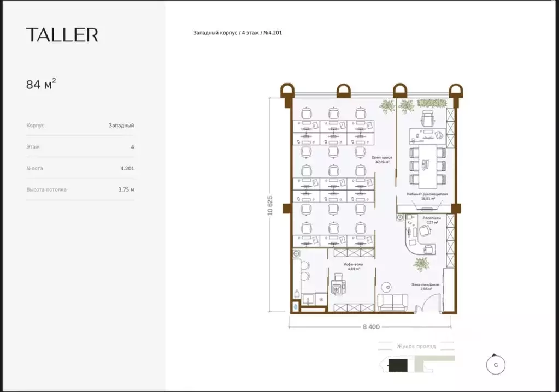Viewport: 559px width, 392px height.
Task: Click the north compass icon
Action: click(496, 364)
